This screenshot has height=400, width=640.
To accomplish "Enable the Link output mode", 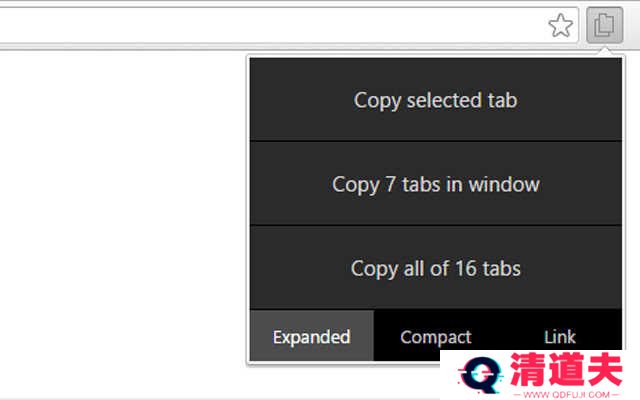I will pyautogui.click(x=560, y=337).
